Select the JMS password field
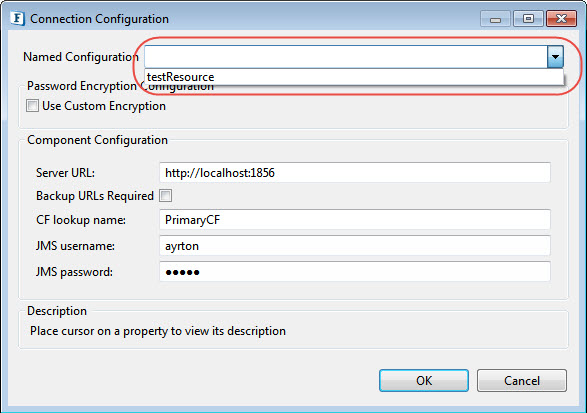This screenshot has width=587, height=413. tap(355, 272)
